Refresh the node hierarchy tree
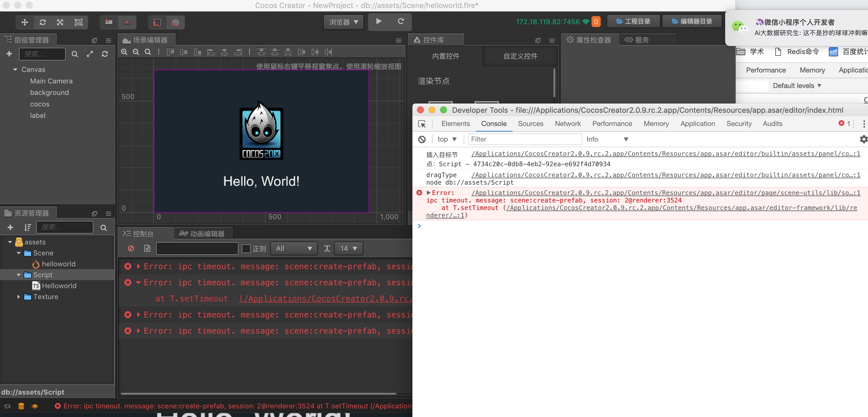 coord(105,54)
